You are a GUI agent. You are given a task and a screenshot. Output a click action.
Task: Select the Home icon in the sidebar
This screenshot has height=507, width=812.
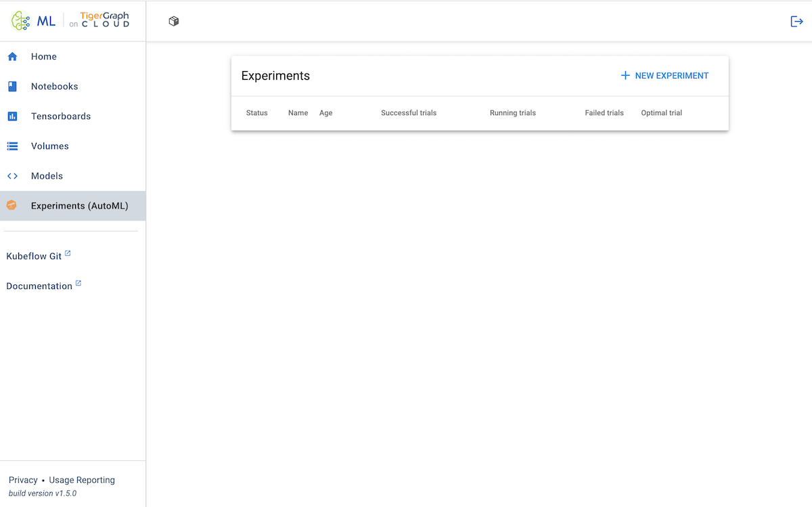coord(12,56)
